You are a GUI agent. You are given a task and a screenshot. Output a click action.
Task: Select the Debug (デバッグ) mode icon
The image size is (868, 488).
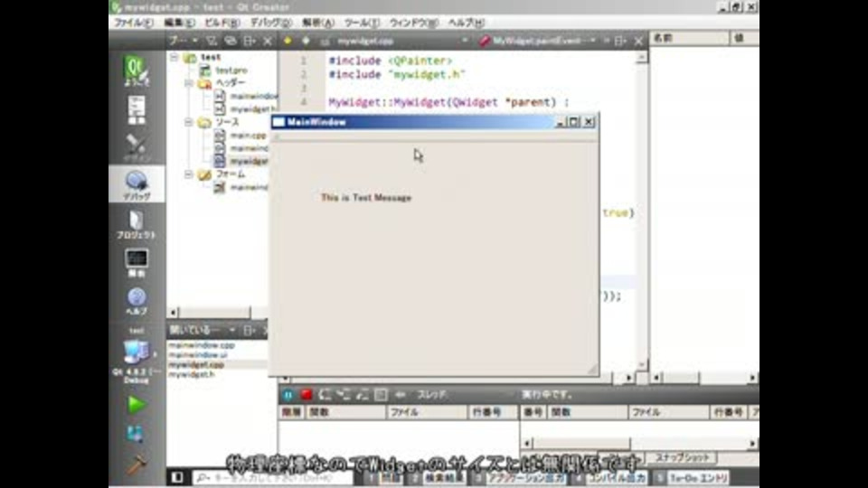tap(137, 184)
